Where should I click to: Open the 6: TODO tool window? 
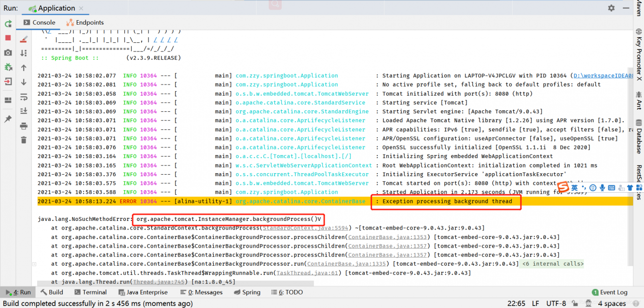tap(287, 292)
